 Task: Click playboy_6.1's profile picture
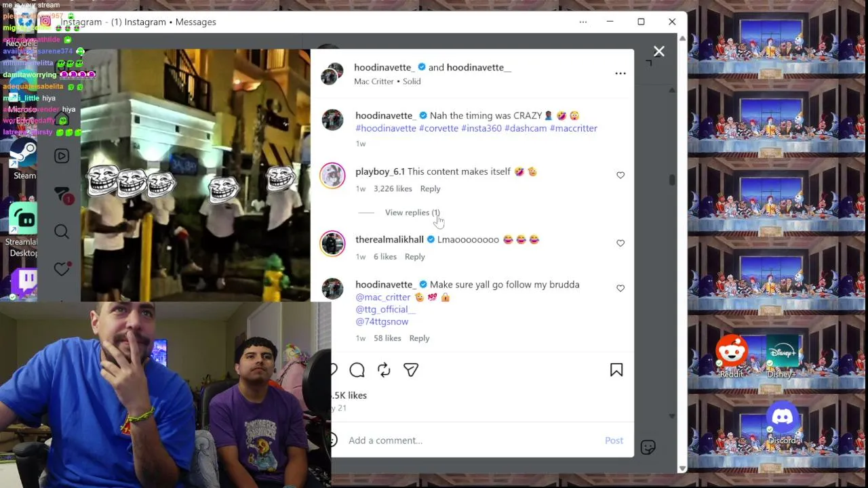coord(332,176)
